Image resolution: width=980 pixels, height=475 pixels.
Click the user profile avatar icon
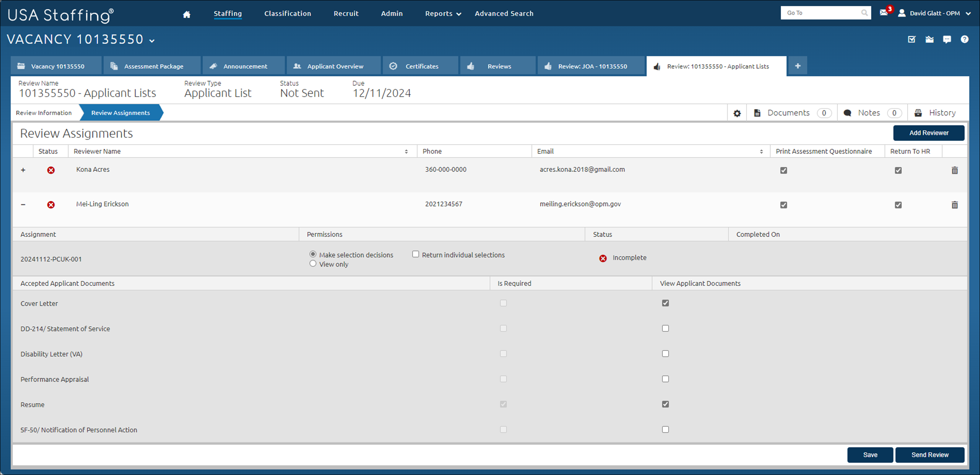(902, 13)
